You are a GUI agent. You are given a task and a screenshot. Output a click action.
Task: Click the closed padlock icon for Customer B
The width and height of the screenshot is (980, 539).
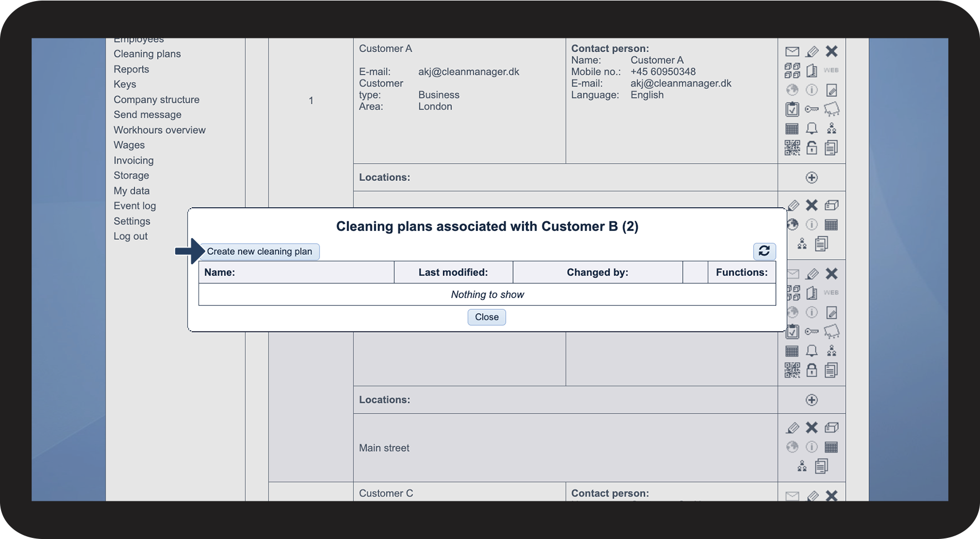(x=811, y=370)
